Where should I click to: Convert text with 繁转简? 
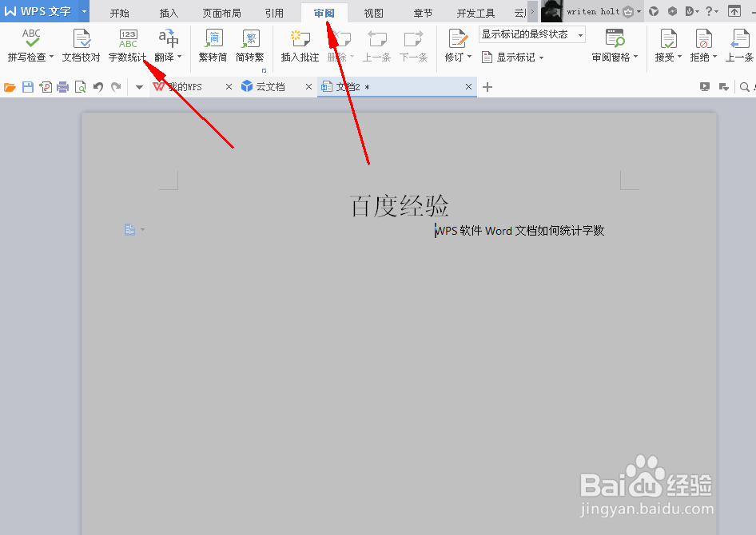click(x=213, y=46)
